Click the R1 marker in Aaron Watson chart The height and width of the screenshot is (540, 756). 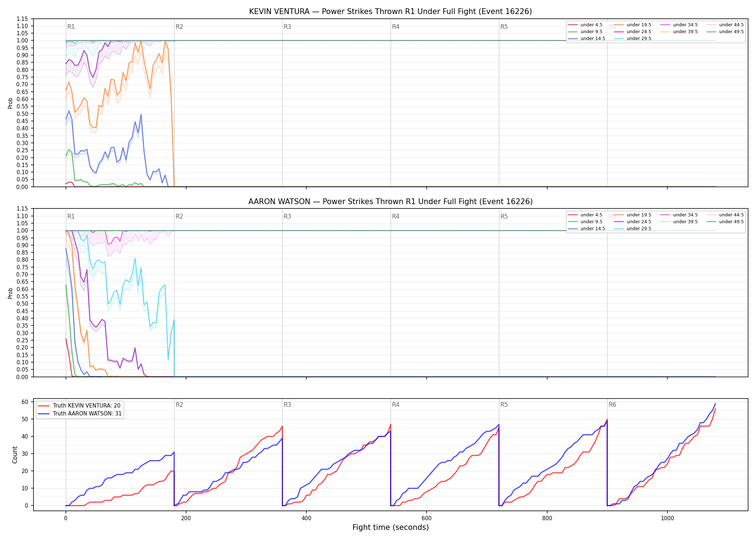[x=71, y=216]
